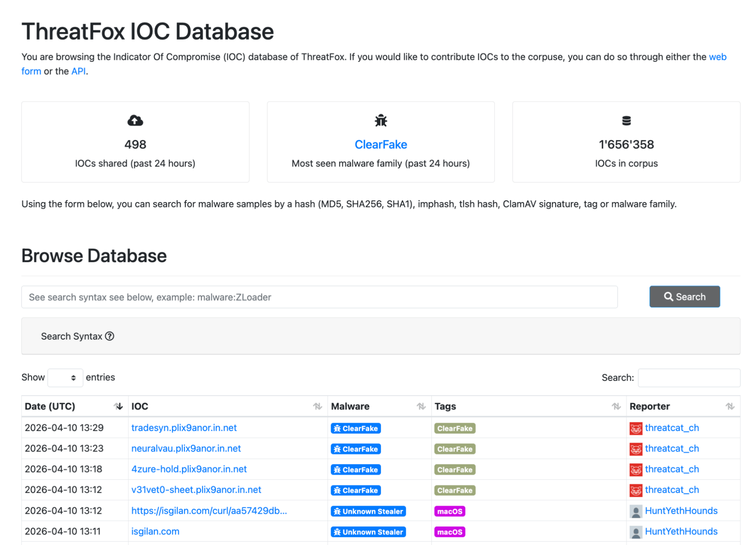Click threatcat_ch cat avatar in v31vet0-sheet row

pos(636,490)
